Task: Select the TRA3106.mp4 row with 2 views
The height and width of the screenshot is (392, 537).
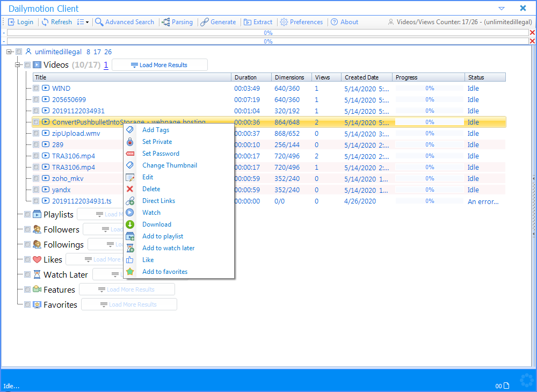Action: 269,156
